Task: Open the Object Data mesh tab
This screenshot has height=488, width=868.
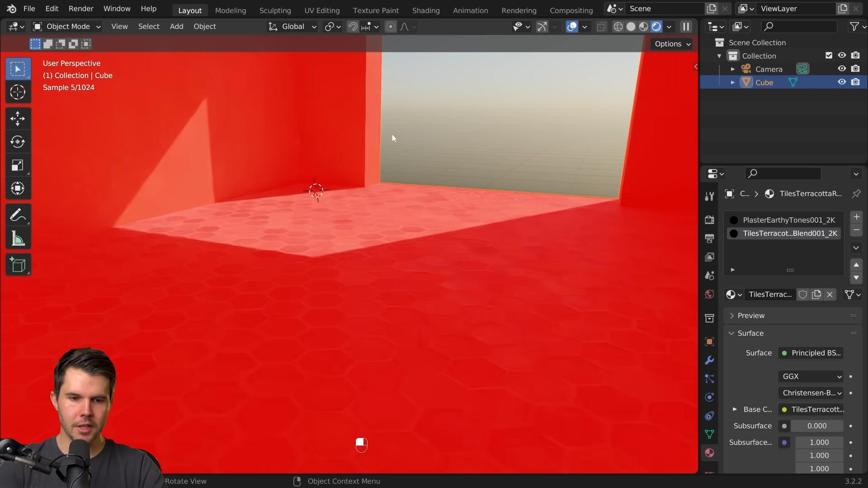Action: coord(709,434)
